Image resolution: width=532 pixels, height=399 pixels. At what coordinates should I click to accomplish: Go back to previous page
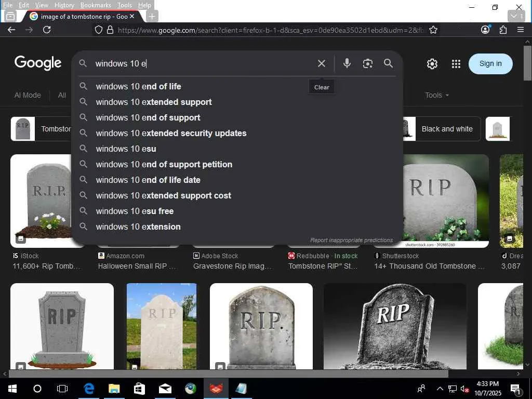(x=11, y=30)
